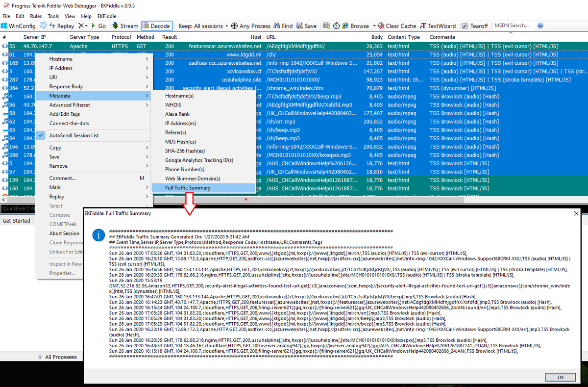Click the camera screenshot toolbar icon
Image resolution: width=588 pixels, height=387 pixels.
[x=326, y=26]
